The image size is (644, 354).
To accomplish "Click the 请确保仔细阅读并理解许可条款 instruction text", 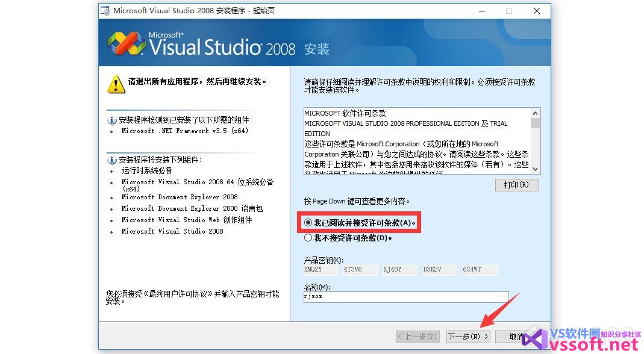I will pyautogui.click(x=419, y=85).
